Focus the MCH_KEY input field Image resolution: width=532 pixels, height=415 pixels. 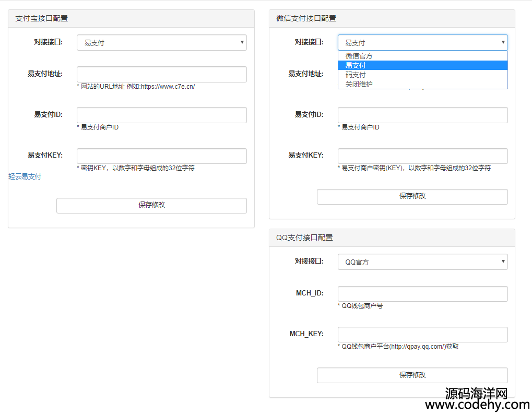[x=422, y=335]
